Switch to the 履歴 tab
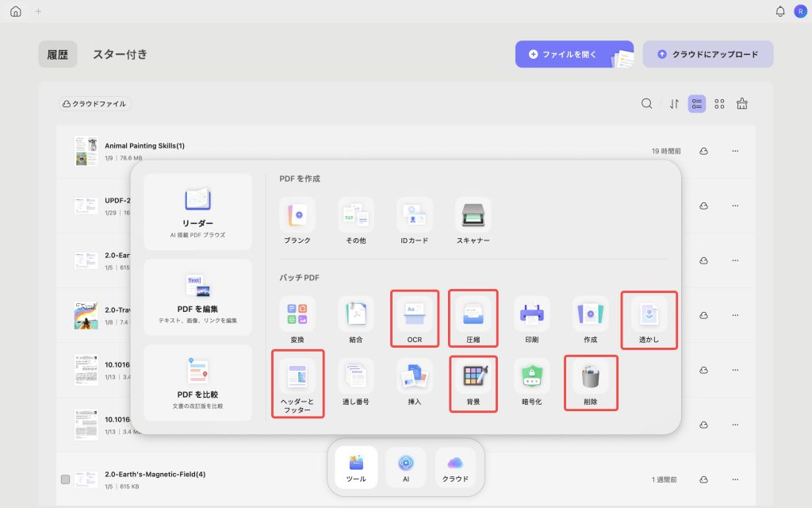Screen dimensions: 812x508 [57, 55]
